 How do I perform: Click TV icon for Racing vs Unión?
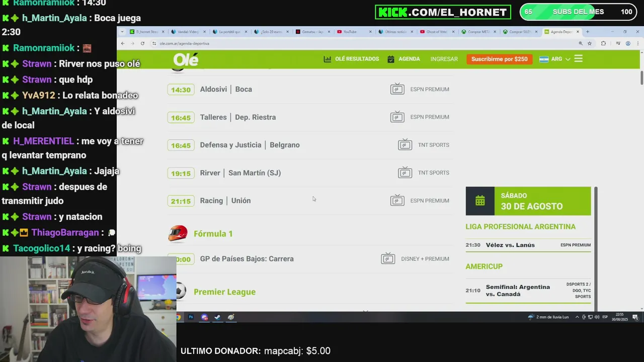397,200
